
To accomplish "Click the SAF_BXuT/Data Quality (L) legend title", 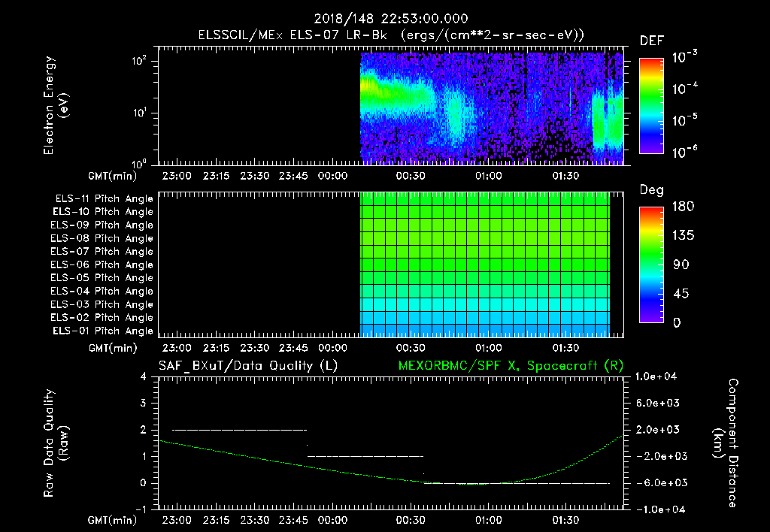I will click(248, 366).
